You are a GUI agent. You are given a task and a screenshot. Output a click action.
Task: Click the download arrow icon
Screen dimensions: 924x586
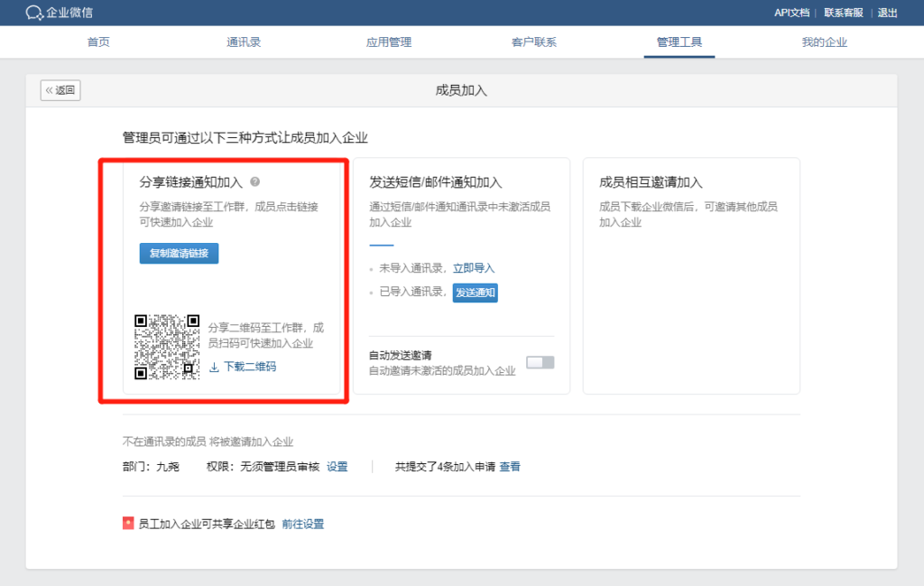(214, 367)
